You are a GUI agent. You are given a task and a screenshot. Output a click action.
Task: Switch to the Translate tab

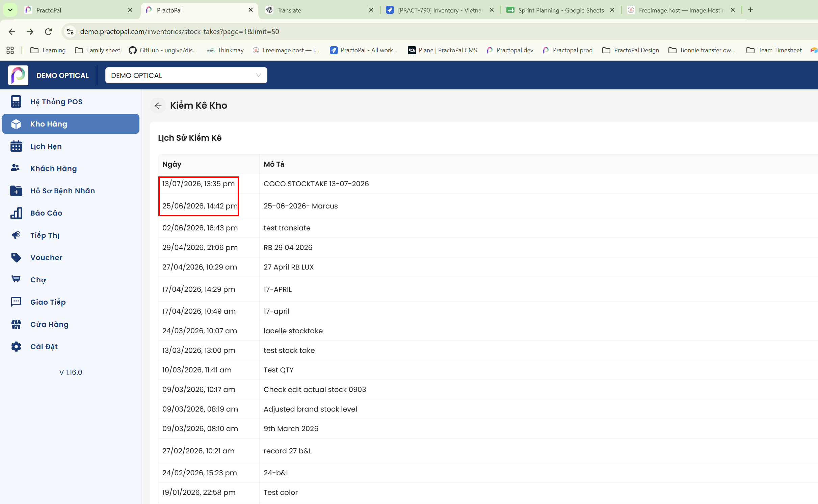tap(318, 10)
